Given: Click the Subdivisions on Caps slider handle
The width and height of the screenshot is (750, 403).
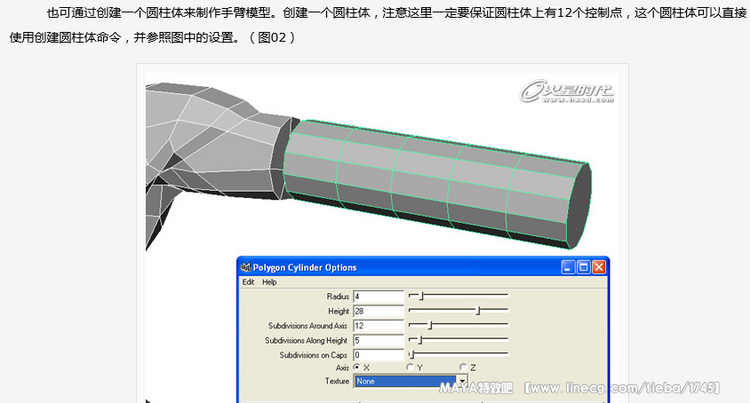Looking at the screenshot, I should click(410, 354).
